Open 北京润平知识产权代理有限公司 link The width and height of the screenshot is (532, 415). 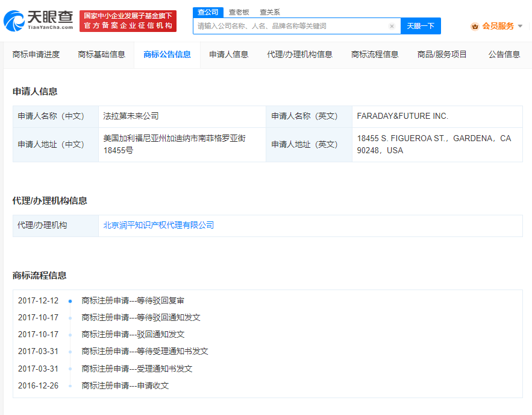point(158,226)
